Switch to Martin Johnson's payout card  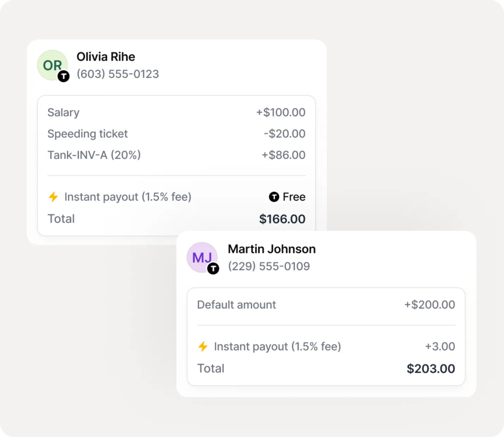pyautogui.click(x=272, y=249)
